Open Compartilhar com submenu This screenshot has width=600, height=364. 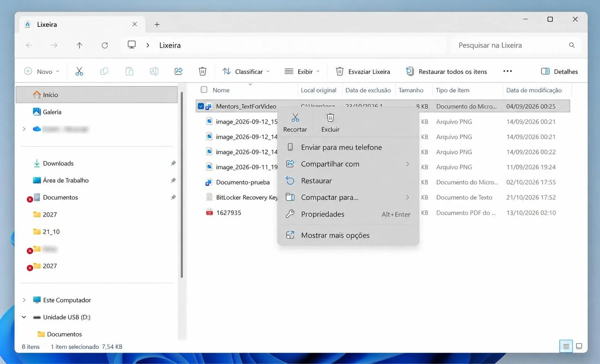tap(348, 164)
